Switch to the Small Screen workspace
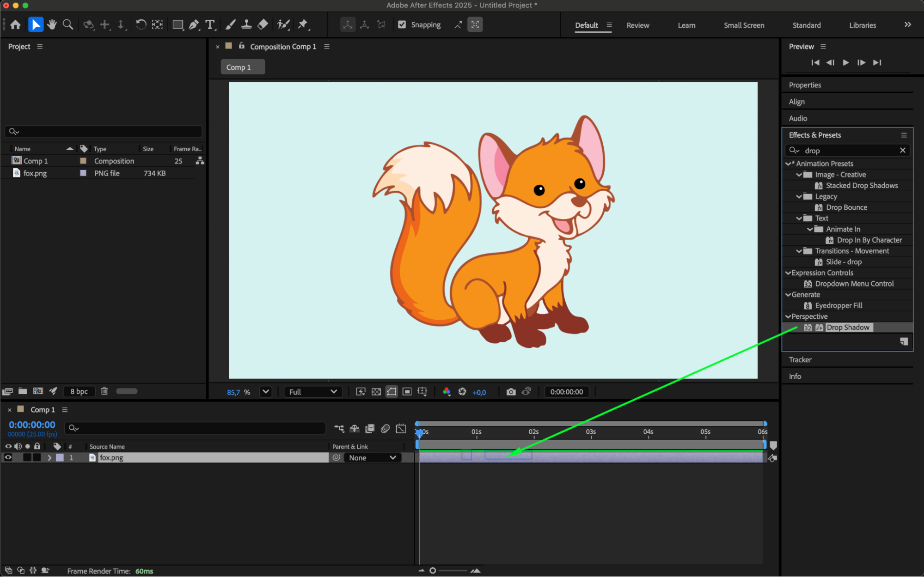 (x=744, y=25)
